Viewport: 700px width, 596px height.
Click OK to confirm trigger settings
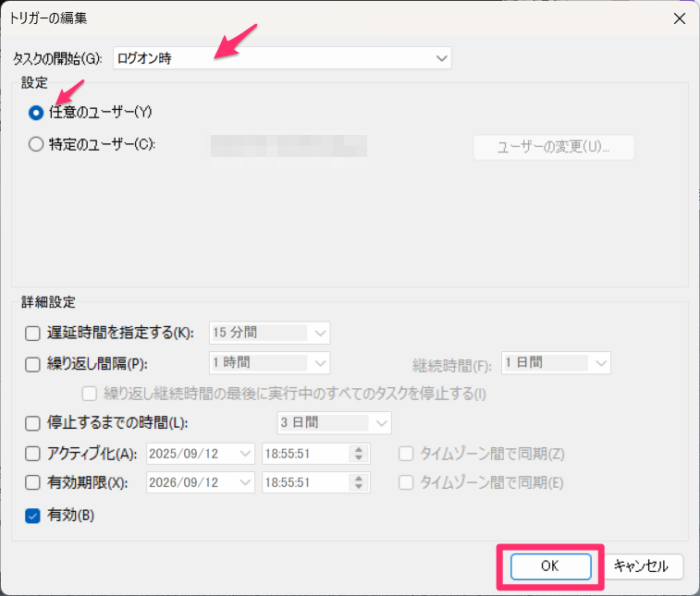pos(551,566)
